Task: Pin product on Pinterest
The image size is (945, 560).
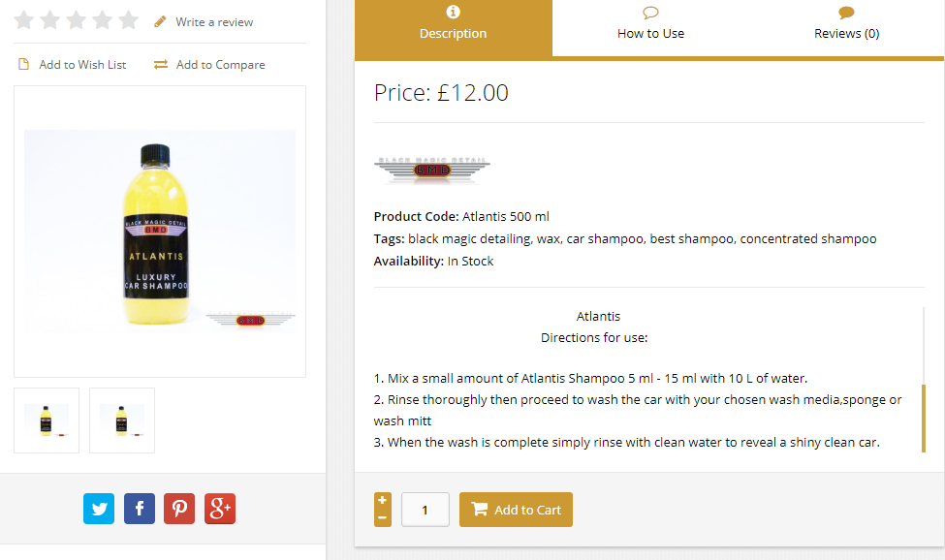Action: coord(179,509)
